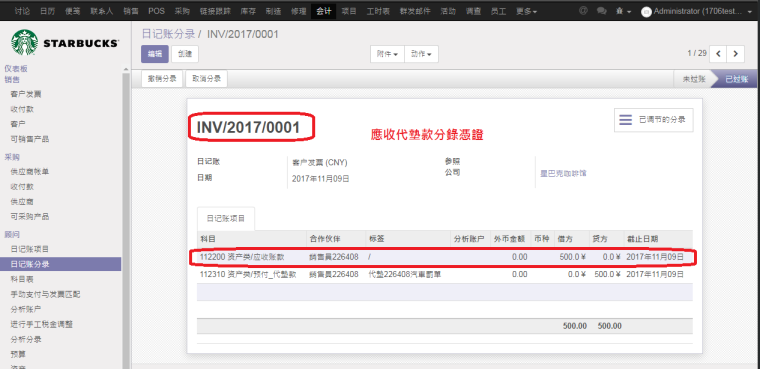Screen dimensions: 760x369
Task: Select the 已过账 status stage
Action: (736, 79)
